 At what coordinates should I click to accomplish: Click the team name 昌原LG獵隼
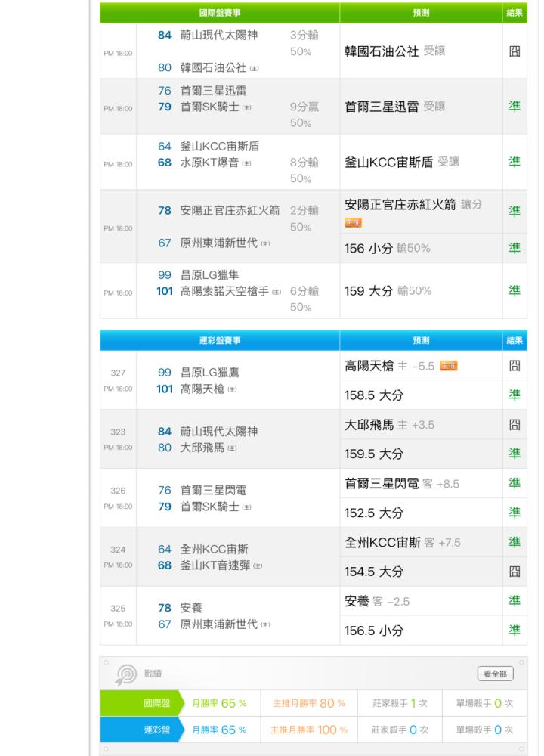click(209, 275)
